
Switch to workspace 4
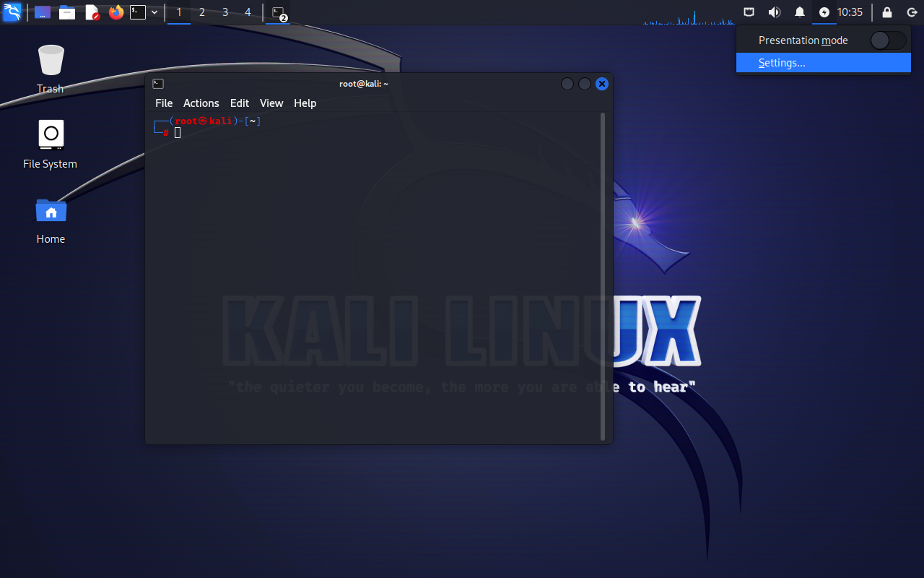pyautogui.click(x=248, y=12)
